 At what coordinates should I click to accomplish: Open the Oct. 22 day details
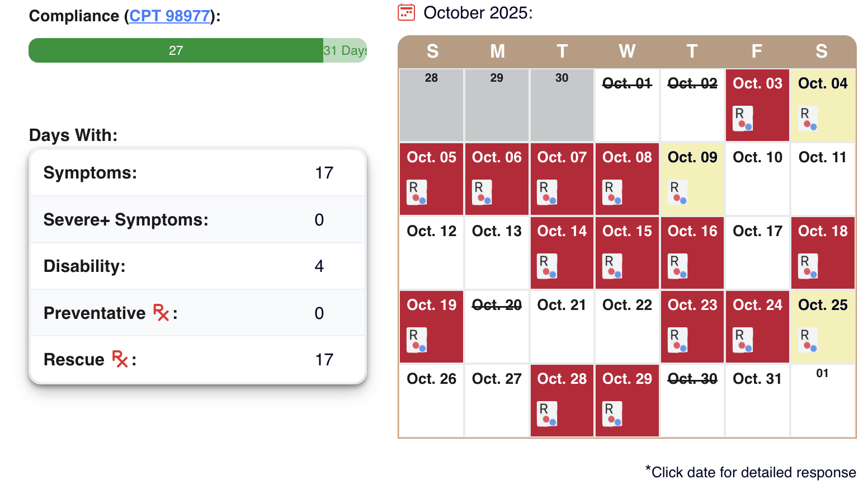click(626, 326)
